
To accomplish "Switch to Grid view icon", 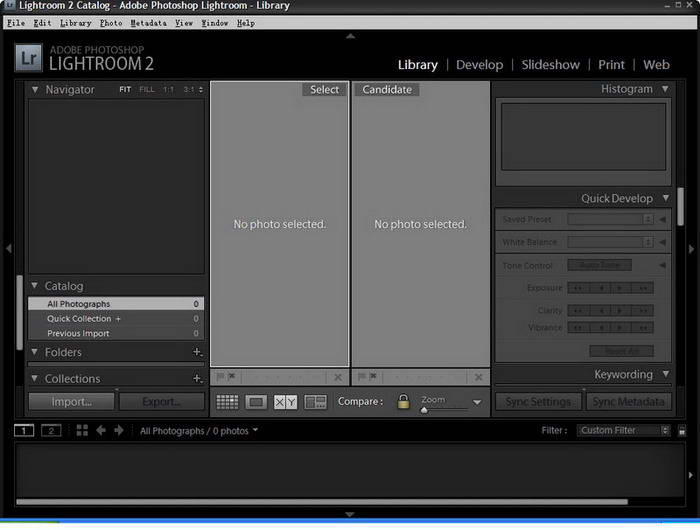I will click(x=227, y=402).
